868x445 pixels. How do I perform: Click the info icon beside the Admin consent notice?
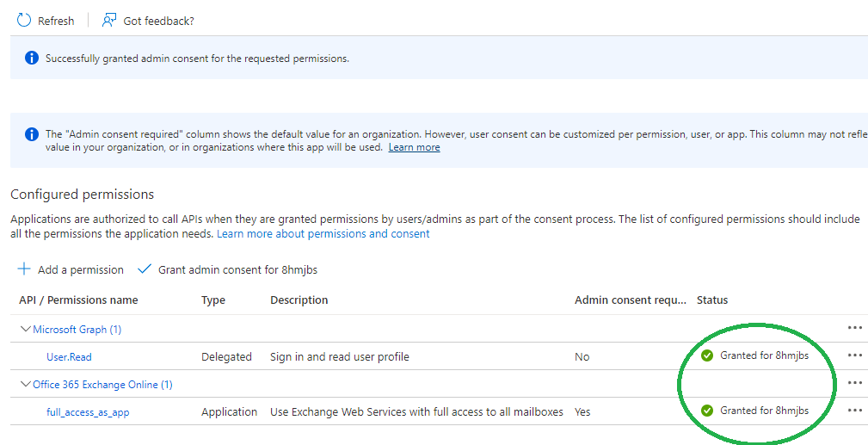pos(32,134)
